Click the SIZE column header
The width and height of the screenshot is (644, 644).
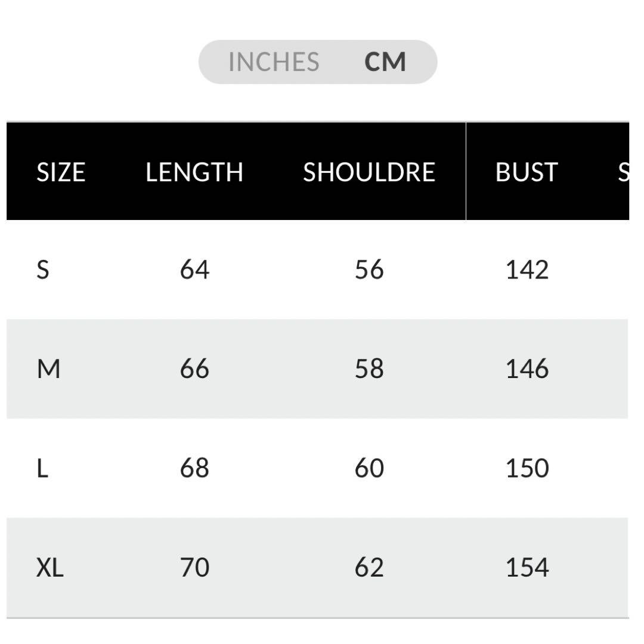[61, 172]
